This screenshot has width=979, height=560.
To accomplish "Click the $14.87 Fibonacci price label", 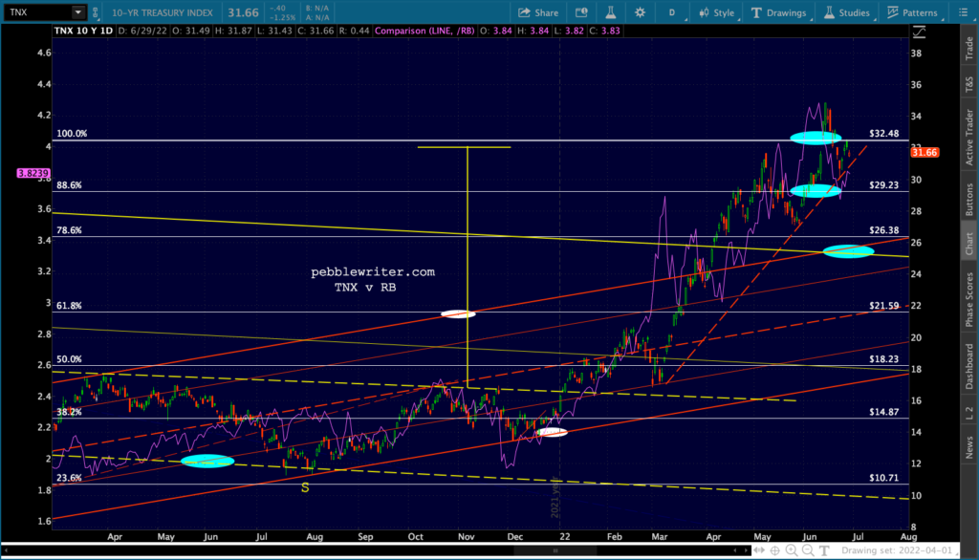I will coord(884,412).
